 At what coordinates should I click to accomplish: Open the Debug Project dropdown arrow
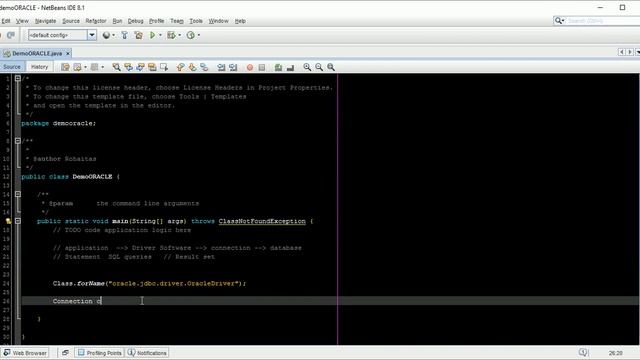179,36
